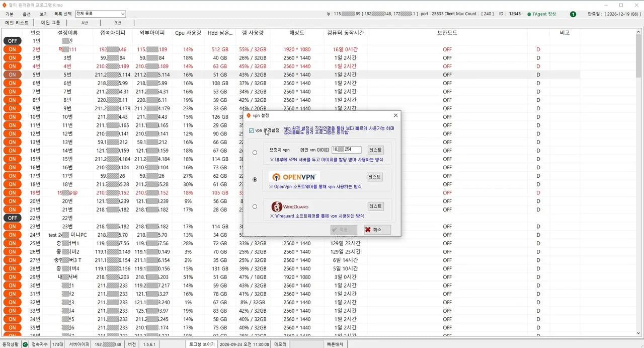Toggle the ON badge on row 5번
Viewport: 644px width, 348px height.
click(x=12, y=75)
